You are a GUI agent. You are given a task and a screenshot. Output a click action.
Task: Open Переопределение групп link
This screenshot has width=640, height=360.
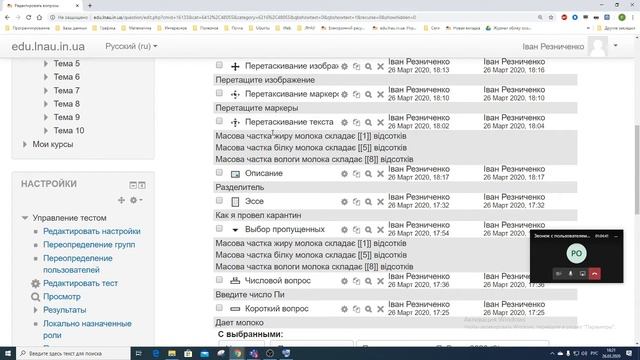[89, 245]
